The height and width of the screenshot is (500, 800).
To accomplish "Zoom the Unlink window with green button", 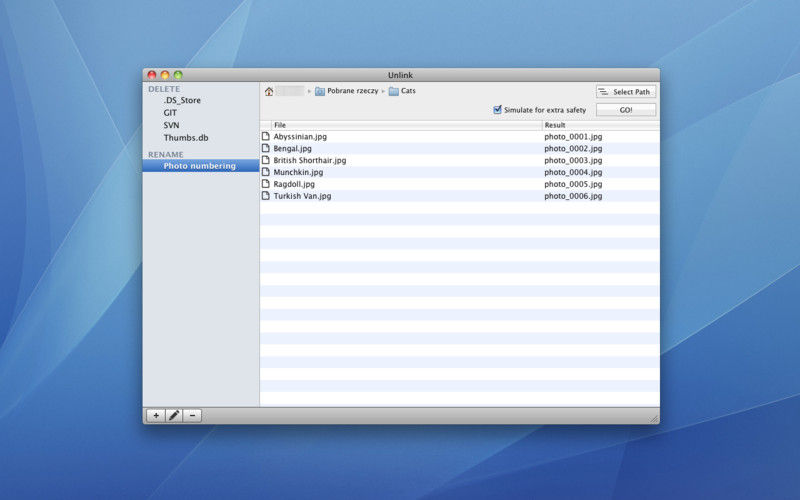I will pyautogui.click(x=178, y=75).
